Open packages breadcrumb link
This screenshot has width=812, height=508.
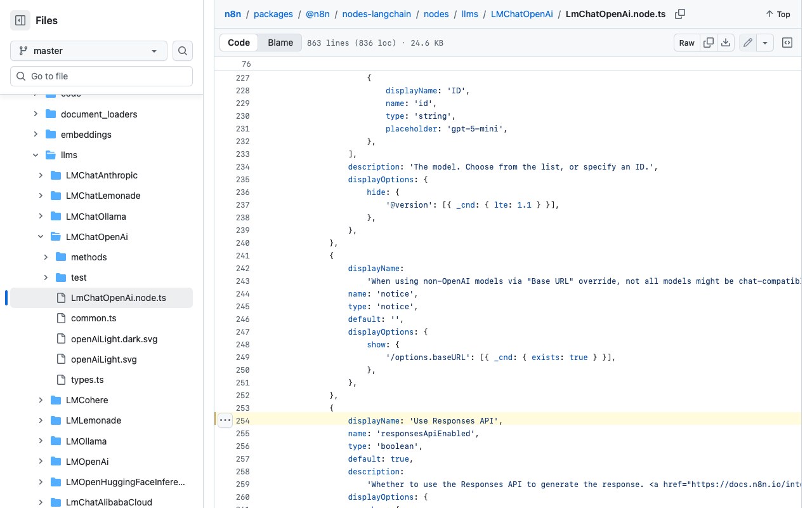(273, 13)
